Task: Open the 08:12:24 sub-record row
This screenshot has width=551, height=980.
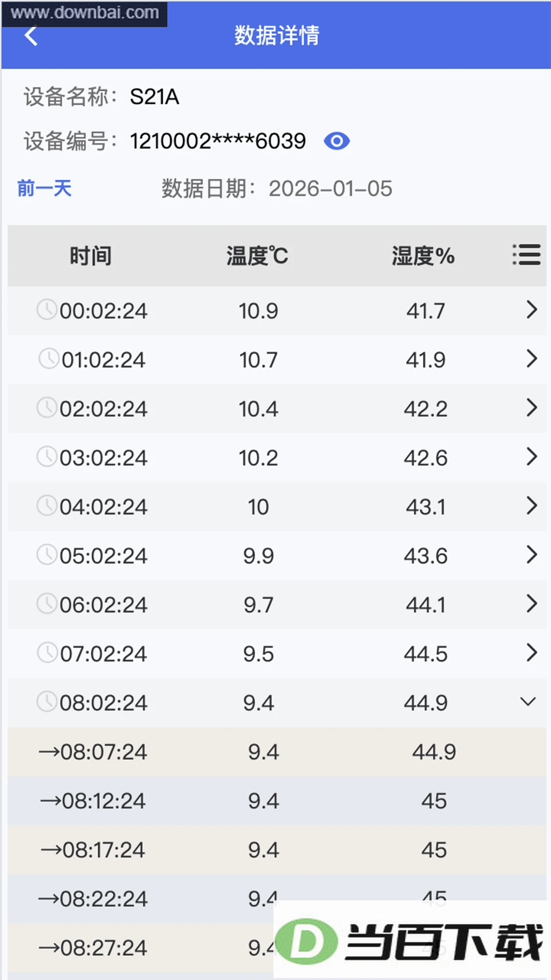Action: pyautogui.click(x=277, y=801)
